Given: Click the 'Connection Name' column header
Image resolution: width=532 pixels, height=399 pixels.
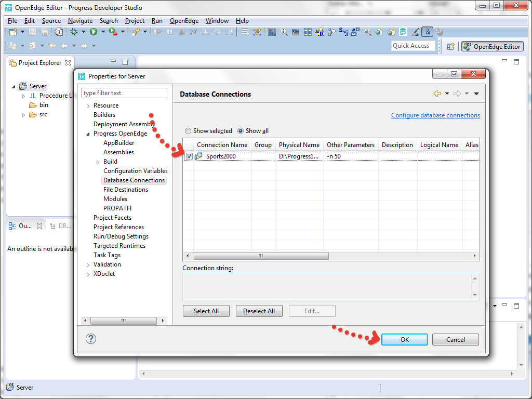Looking at the screenshot, I should click(x=222, y=145).
